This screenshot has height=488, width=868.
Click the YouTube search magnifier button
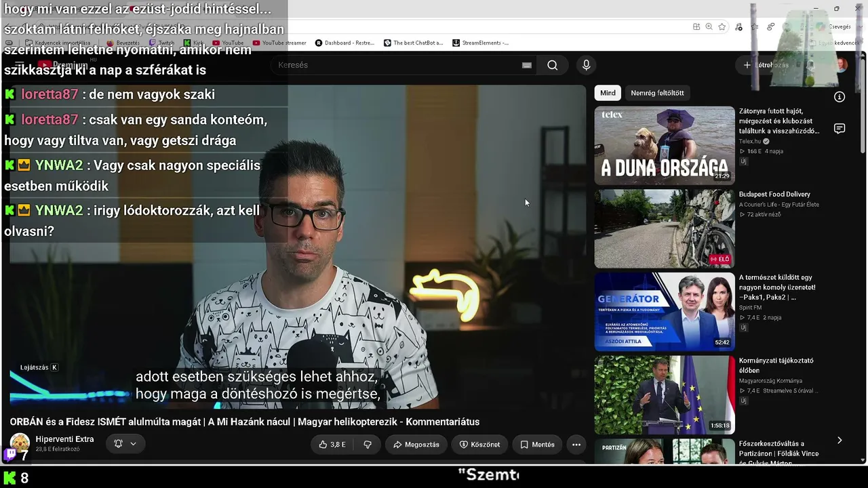[553, 65]
